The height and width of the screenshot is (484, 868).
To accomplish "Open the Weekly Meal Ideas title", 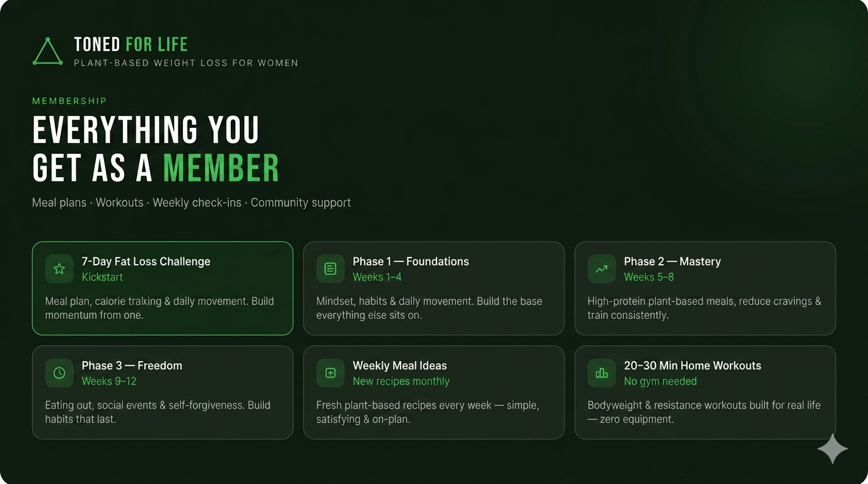I will point(400,366).
